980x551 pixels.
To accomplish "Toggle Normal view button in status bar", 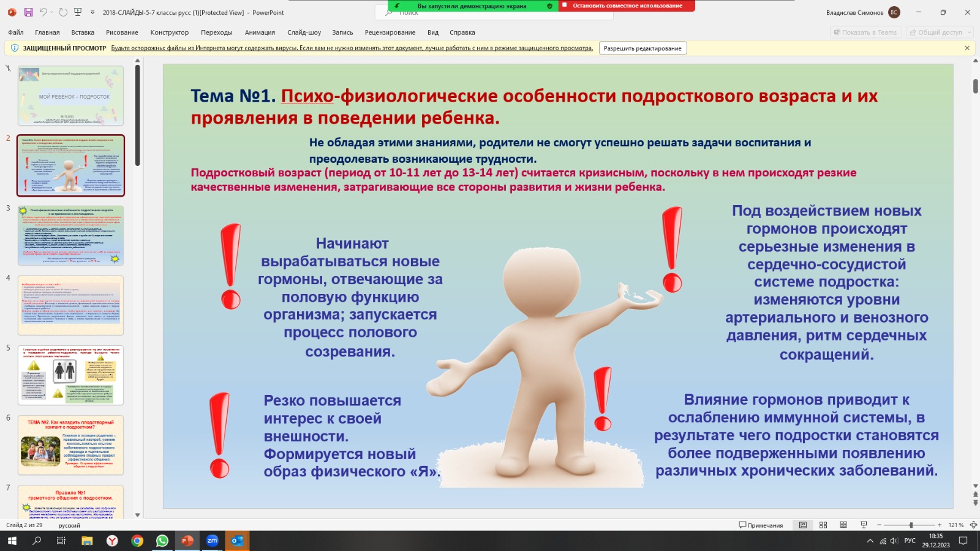I will pyautogui.click(x=803, y=525).
